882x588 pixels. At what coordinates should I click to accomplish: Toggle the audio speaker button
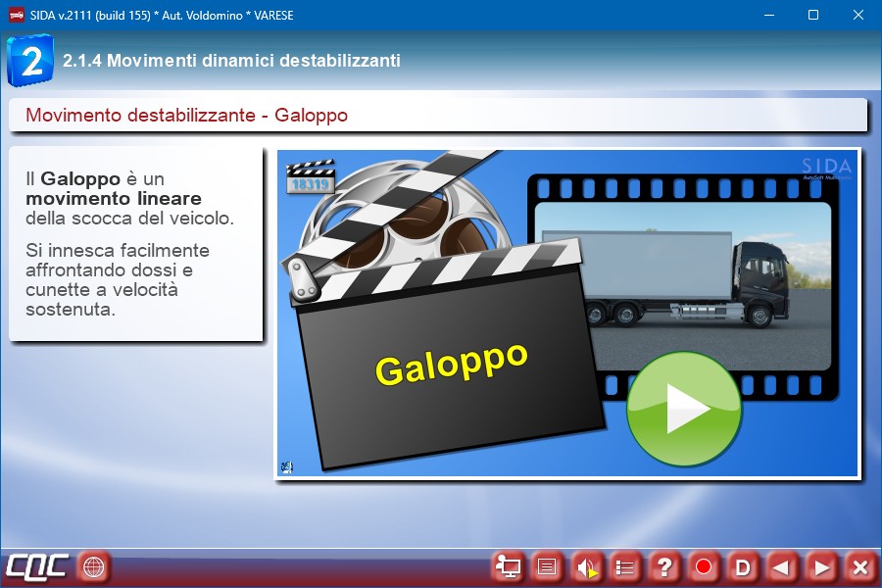coord(586,566)
